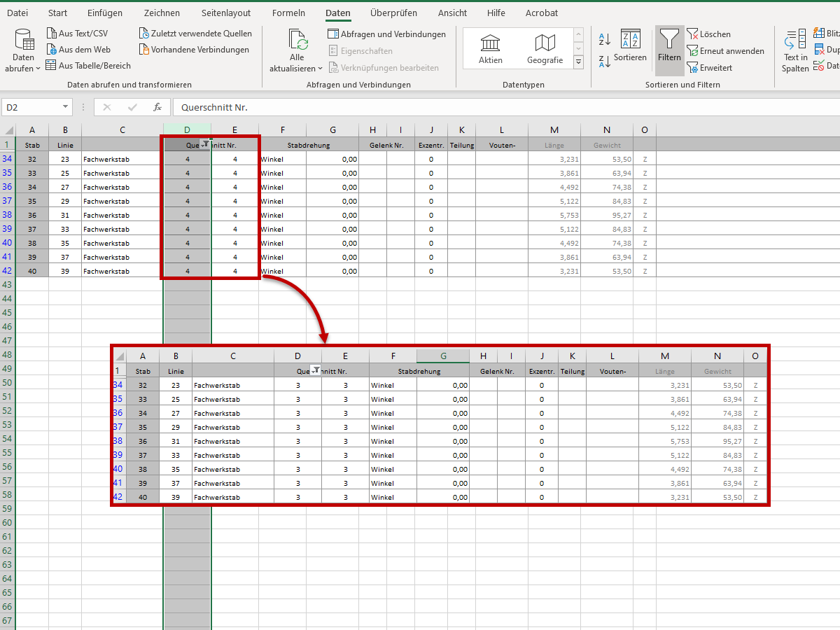Click the Gelenk Nr. header cell
This screenshot has height=630, width=840.
click(386, 145)
